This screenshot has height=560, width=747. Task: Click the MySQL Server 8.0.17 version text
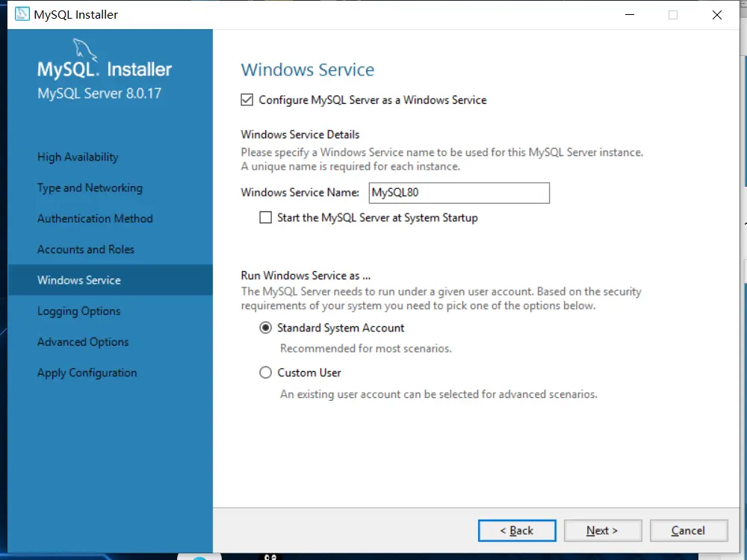click(99, 93)
